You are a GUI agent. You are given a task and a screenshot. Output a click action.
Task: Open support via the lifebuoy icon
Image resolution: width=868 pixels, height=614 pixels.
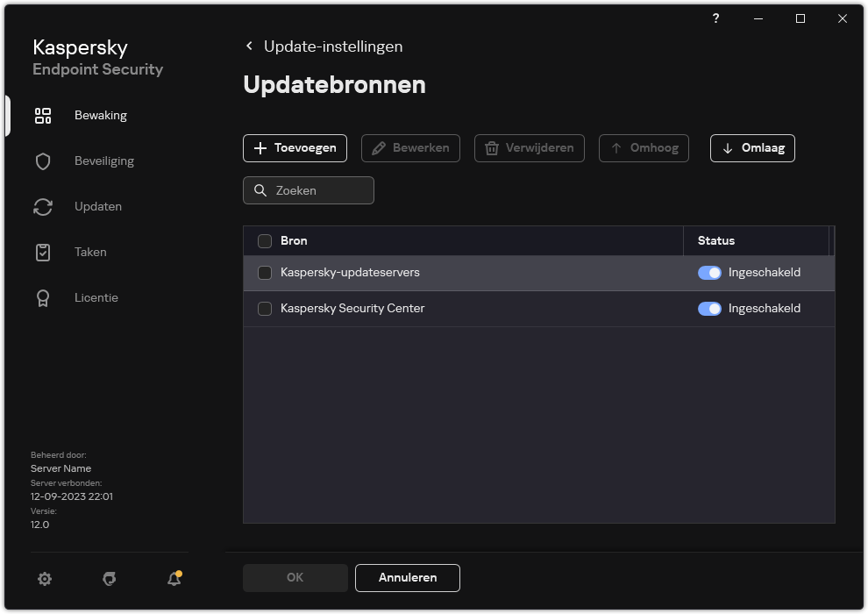pyautogui.click(x=109, y=579)
